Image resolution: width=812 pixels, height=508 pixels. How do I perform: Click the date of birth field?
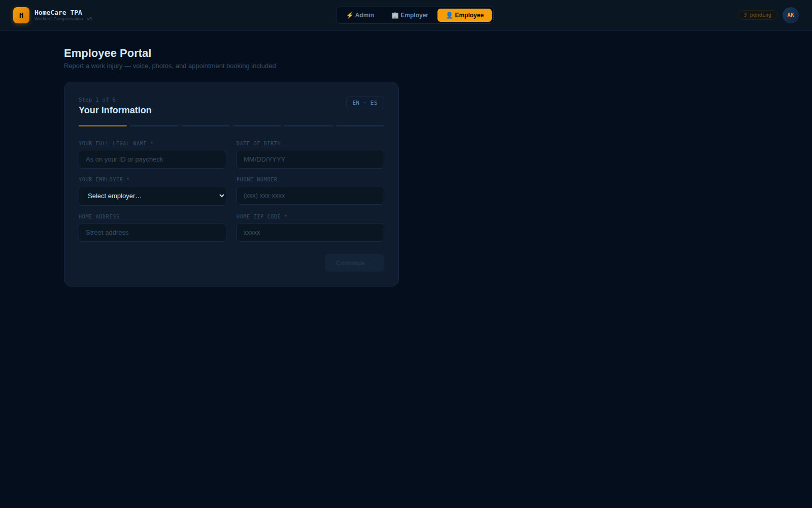coord(310,160)
